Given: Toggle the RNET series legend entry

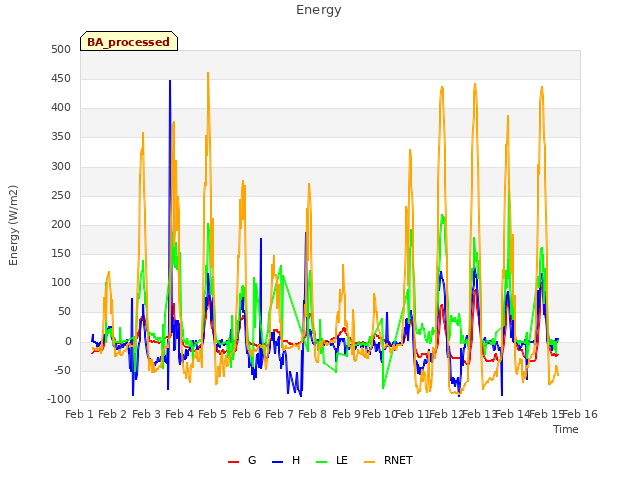Looking at the screenshot, I should tap(389, 461).
